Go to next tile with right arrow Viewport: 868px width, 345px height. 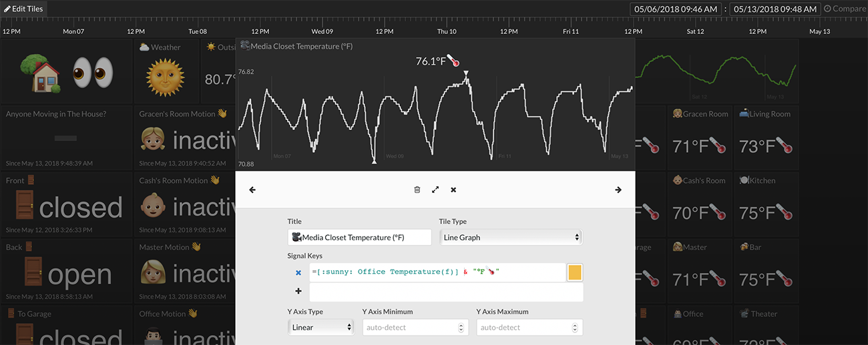click(618, 190)
